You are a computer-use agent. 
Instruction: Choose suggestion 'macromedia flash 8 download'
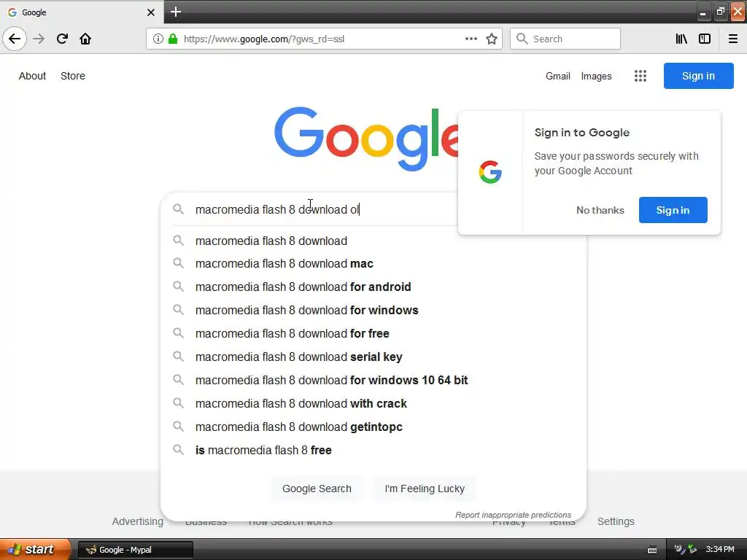373,241
